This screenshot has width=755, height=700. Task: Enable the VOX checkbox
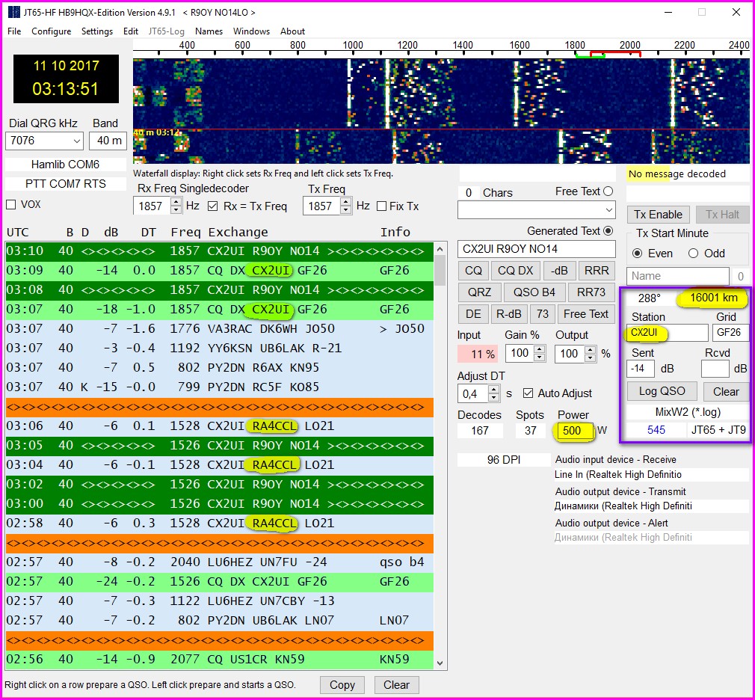coord(11,205)
